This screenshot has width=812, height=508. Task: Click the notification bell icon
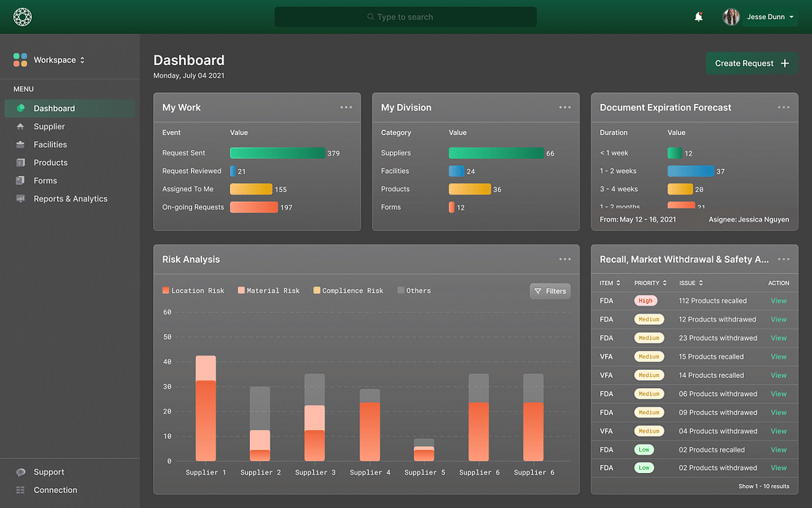point(699,17)
